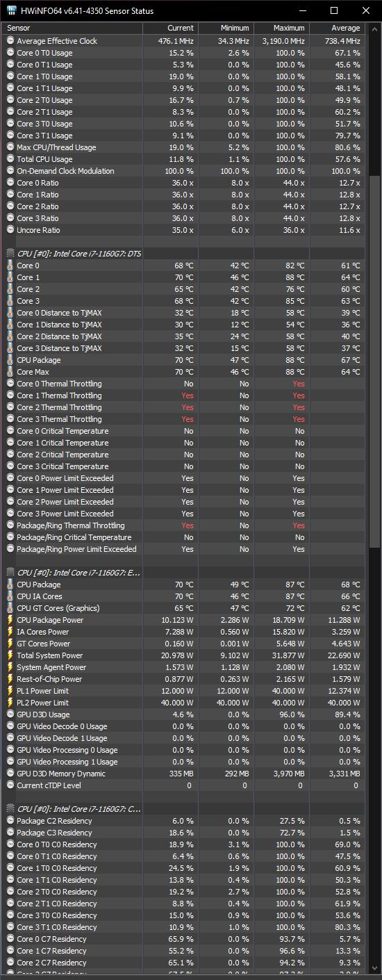Click the Sensor column header
This screenshot has height=980, width=382.
[x=72, y=28]
